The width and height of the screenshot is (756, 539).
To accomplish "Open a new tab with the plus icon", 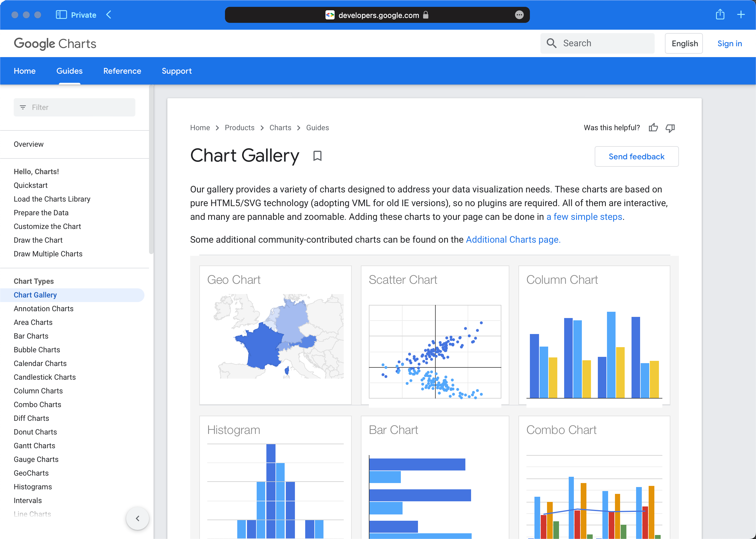I will pyautogui.click(x=741, y=15).
